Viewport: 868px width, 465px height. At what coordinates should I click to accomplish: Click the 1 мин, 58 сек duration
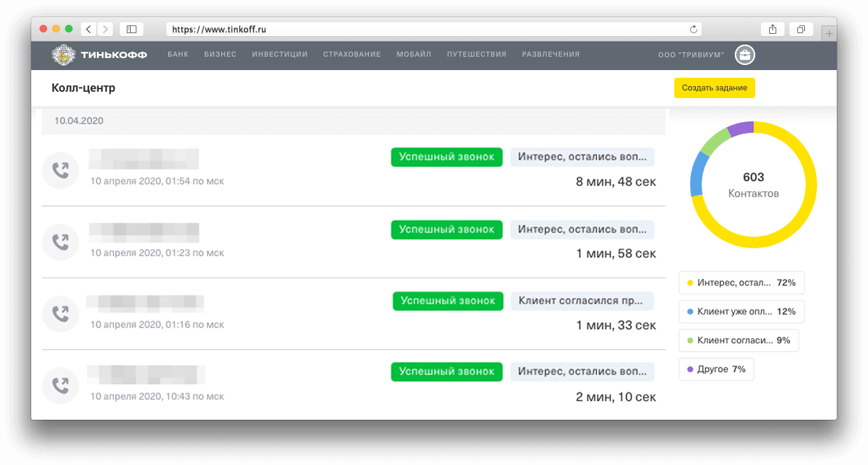point(616,254)
